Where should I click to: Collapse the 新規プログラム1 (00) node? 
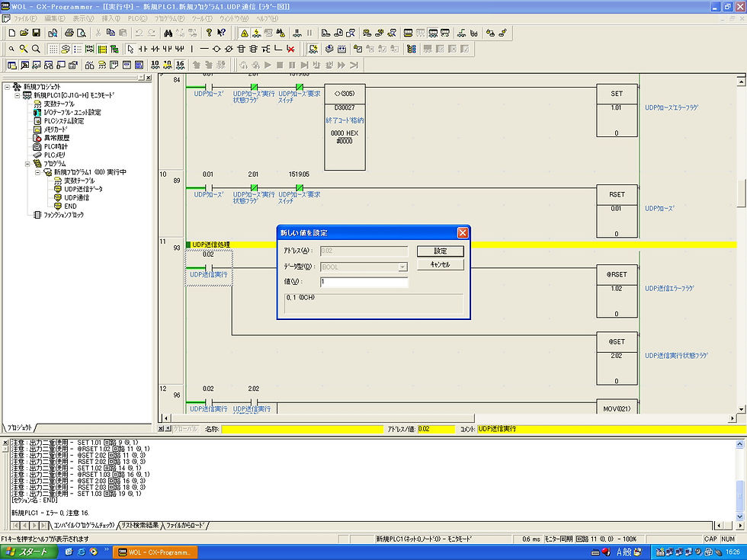[37, 172]
